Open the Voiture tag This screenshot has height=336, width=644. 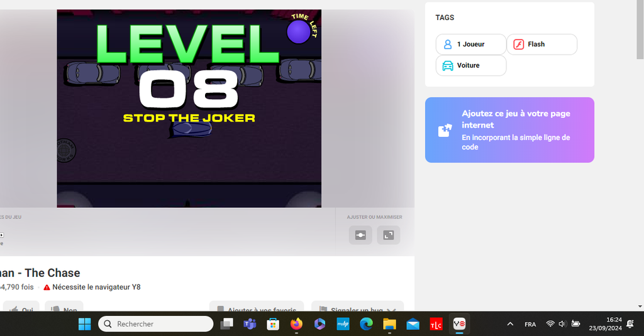click(x=470, y=66)
